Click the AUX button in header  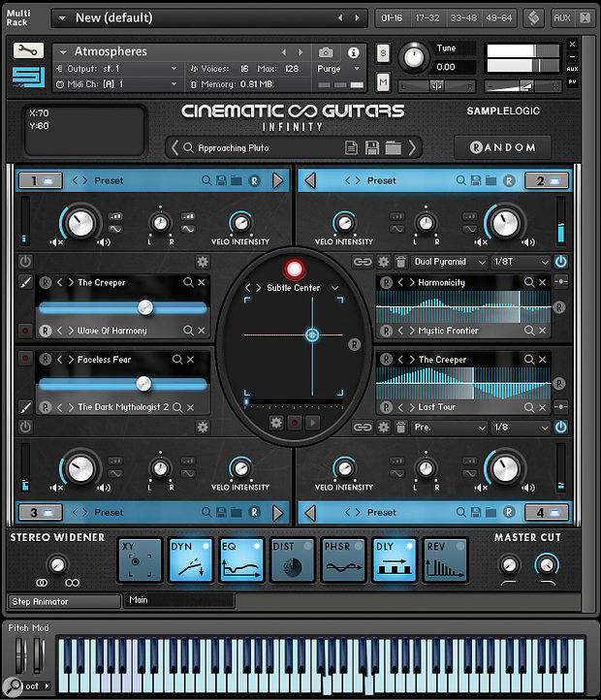pos(562,17)
